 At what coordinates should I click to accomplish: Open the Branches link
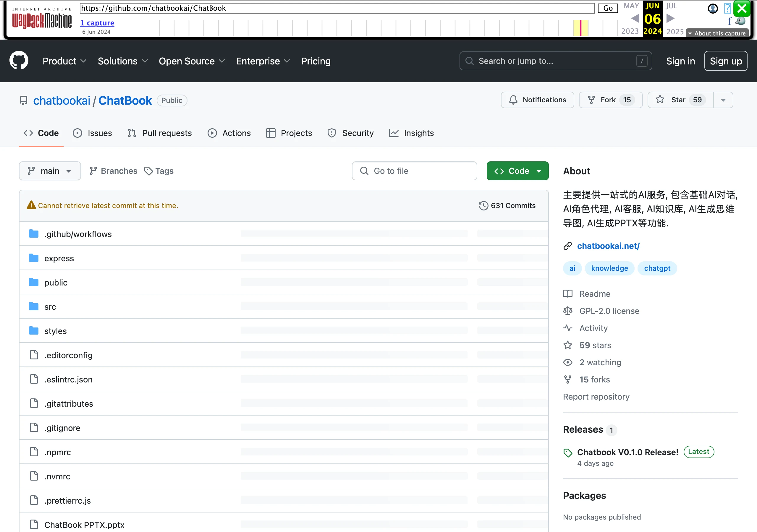[x=114, y=171]
